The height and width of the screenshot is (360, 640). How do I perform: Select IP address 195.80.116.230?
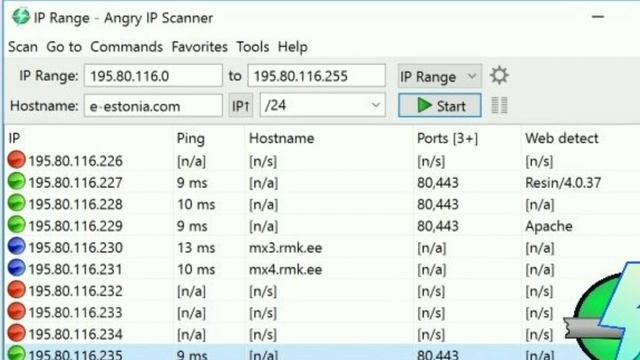(x=76, y=247)
